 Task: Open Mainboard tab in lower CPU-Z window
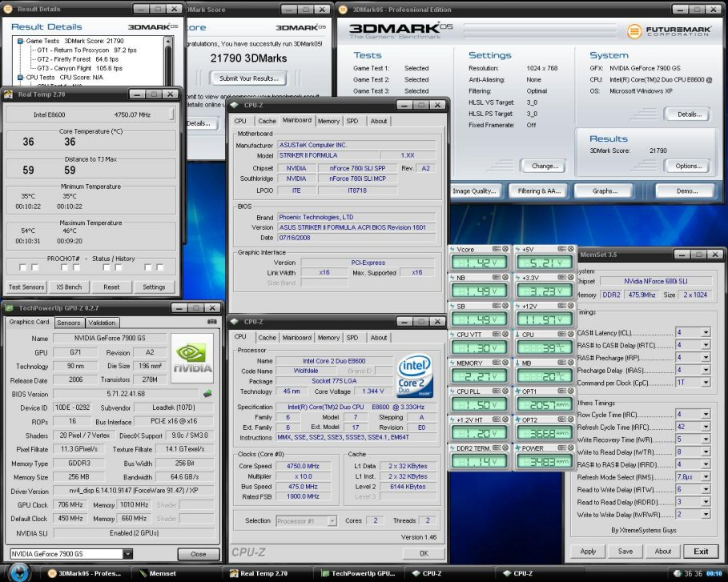pyautogui.click(x=296, y=338)
